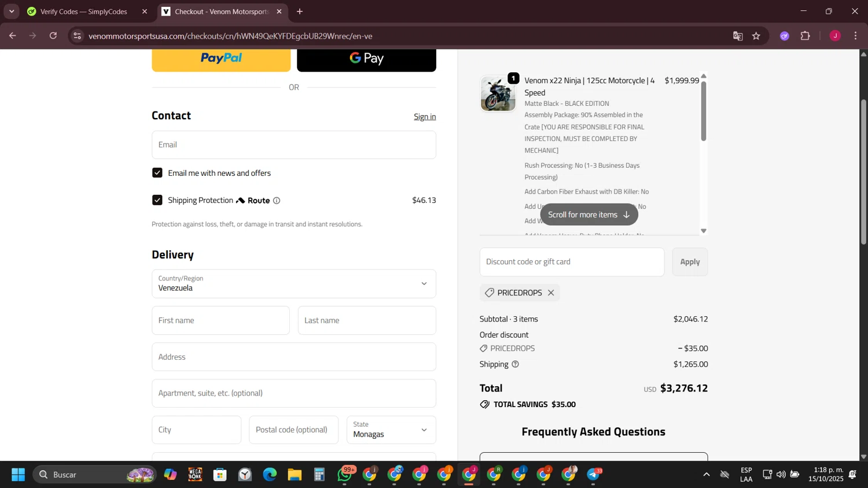Click the Venom x22 Ninja product thumbnail

point(498,94)
